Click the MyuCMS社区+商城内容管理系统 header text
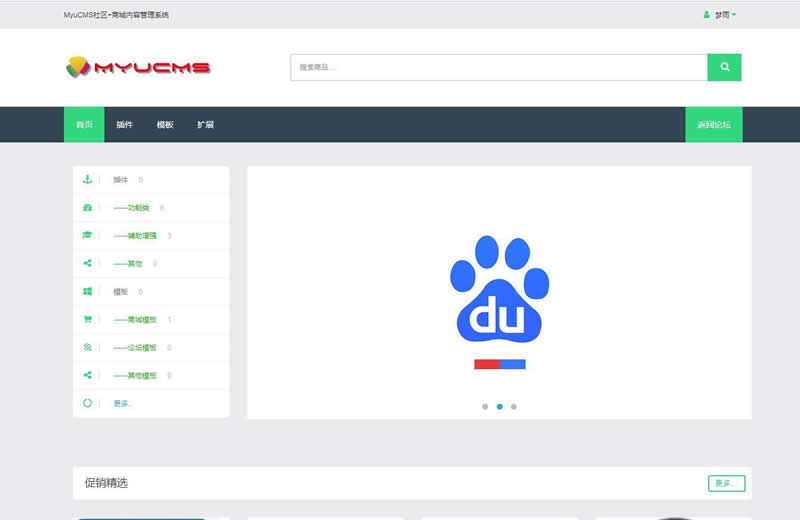The height and width of the screenshot is (520, 800). click(x=116, y=15)
